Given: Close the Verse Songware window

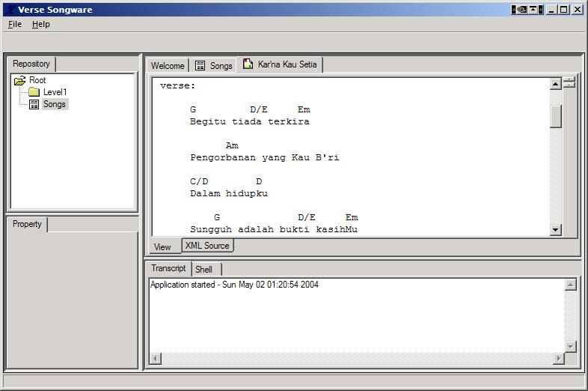Looking at the screenshot, I should [x=578, y=10].
